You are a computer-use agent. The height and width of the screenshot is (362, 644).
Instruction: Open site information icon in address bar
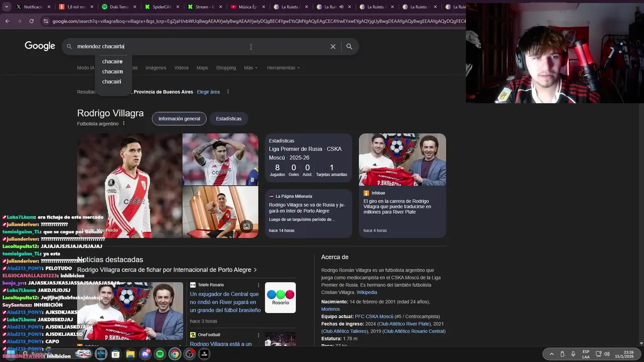point(46,21)
